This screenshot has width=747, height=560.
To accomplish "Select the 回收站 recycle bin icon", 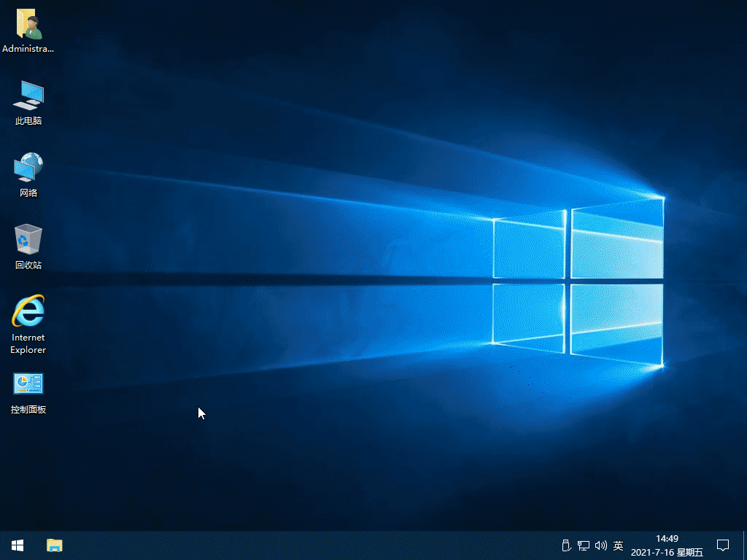I will coord(28,246).
